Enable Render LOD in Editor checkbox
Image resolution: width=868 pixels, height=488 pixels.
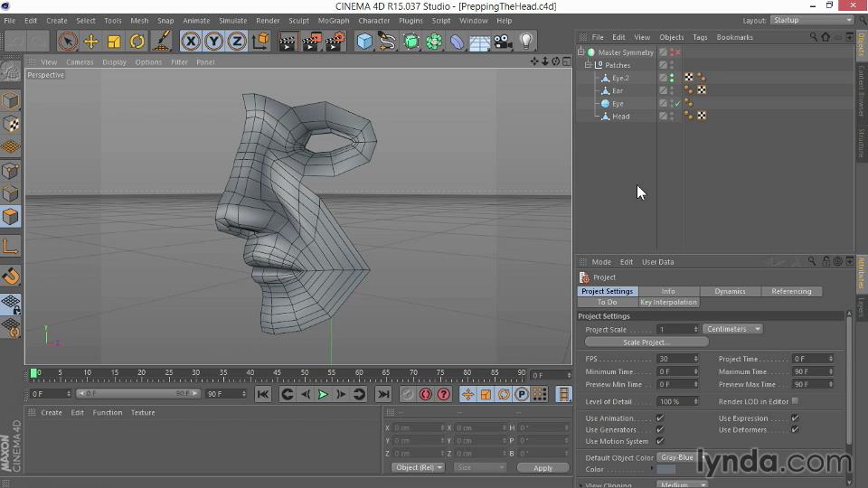(x=795, y=401)
